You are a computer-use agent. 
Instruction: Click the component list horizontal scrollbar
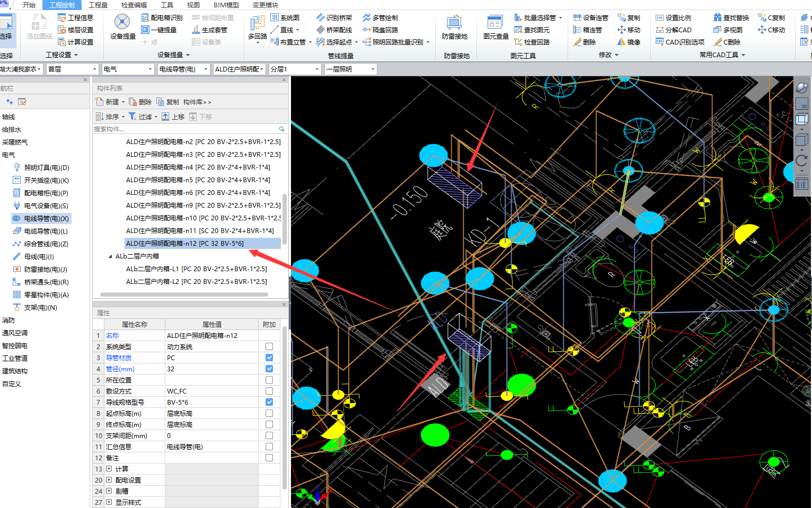[x=184, y=295]
